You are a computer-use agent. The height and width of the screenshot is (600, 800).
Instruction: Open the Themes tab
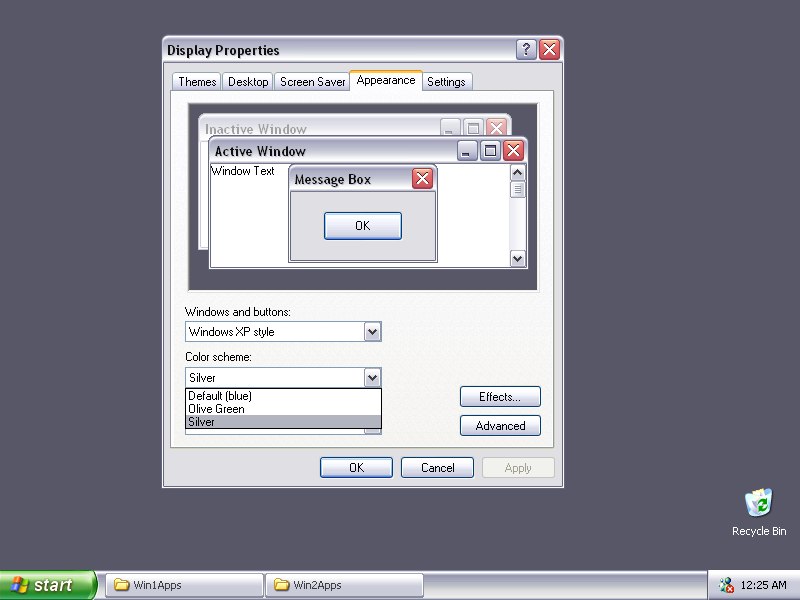pyautogui.click(x=196, y=81)
